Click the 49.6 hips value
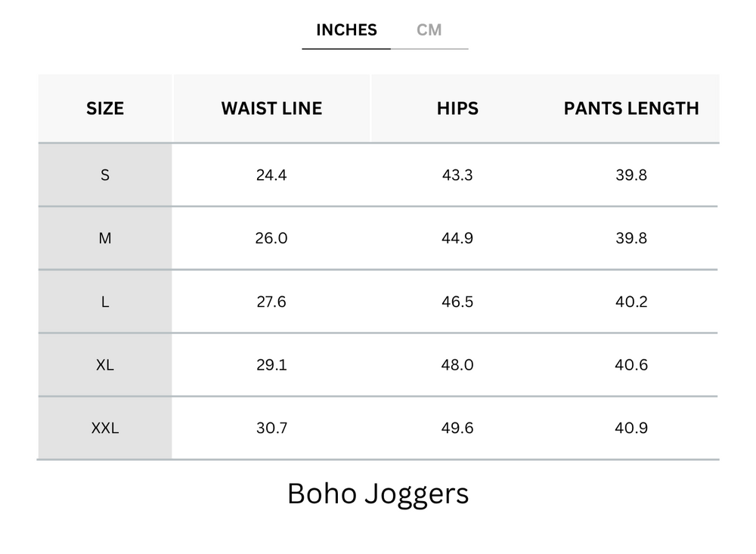756x554 pixels. (x=457, y=429)
